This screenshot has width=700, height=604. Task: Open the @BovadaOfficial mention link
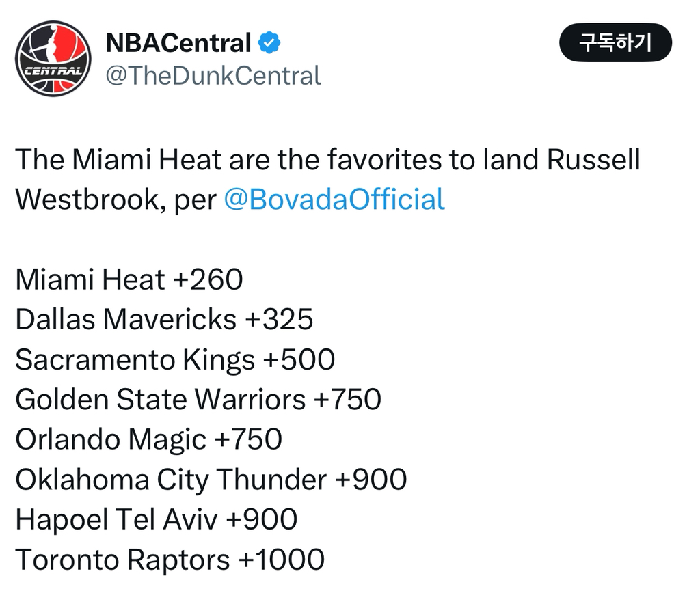tap(334, 200)
